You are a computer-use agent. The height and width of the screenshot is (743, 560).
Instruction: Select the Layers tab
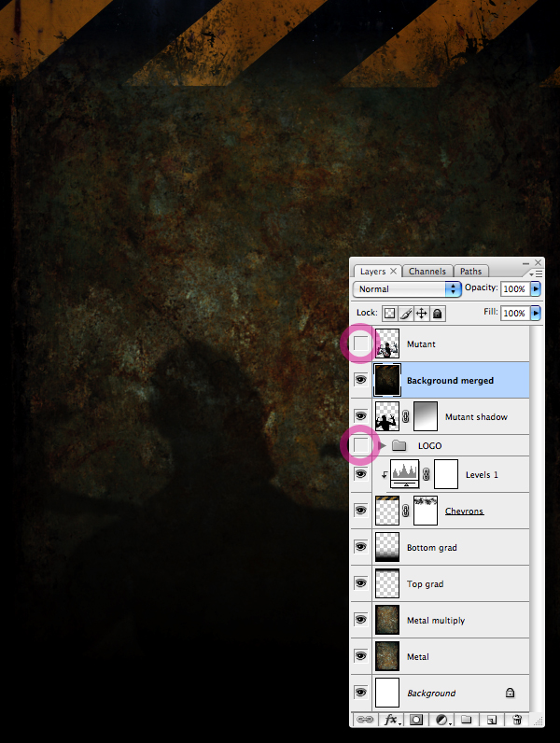tap(372, 271)
